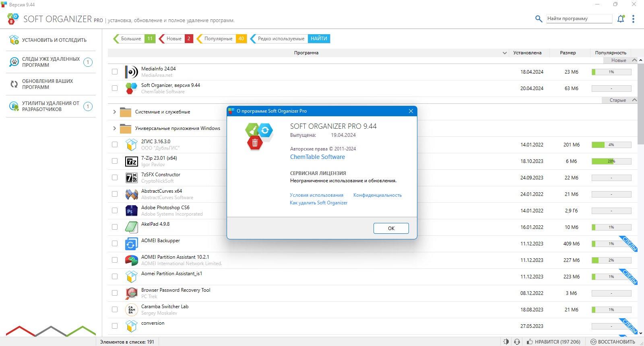This screenshot has width=644, height=346.
Task: Tick the 7-Zip 23.01 (x64) checkbox
Action: point(115,161)
